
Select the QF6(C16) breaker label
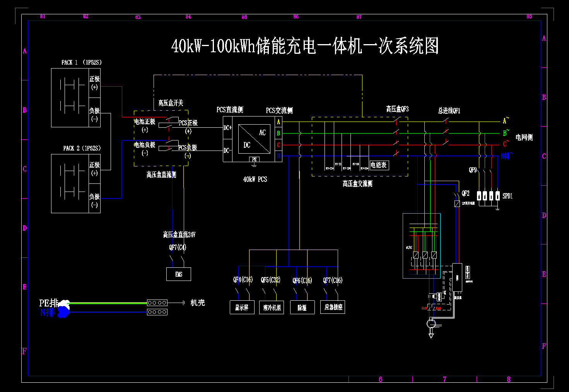302,281
